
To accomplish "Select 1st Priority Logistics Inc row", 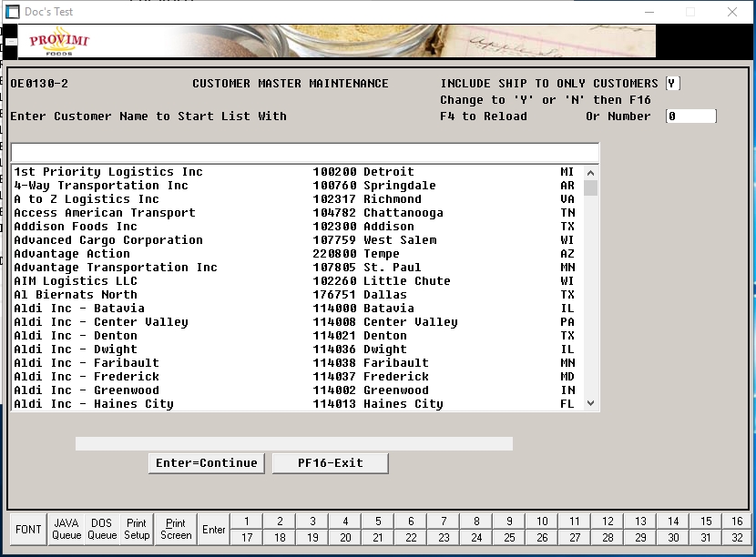I will tap(297, 172).
